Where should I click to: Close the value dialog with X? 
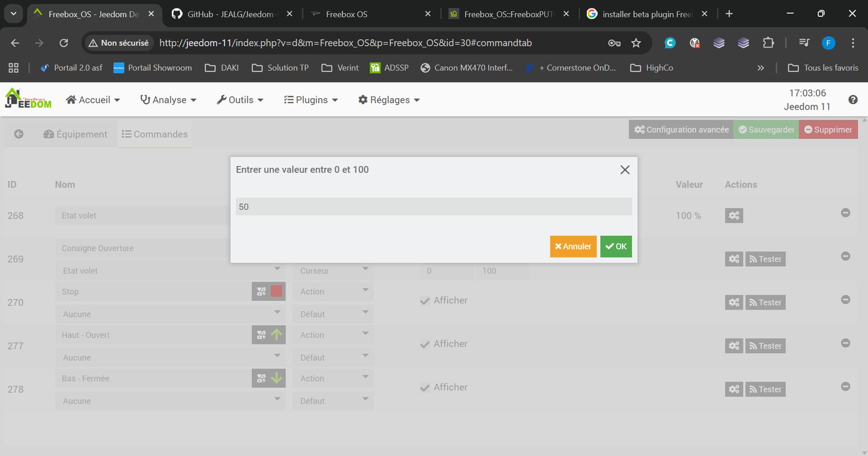[x=625, y=170]
